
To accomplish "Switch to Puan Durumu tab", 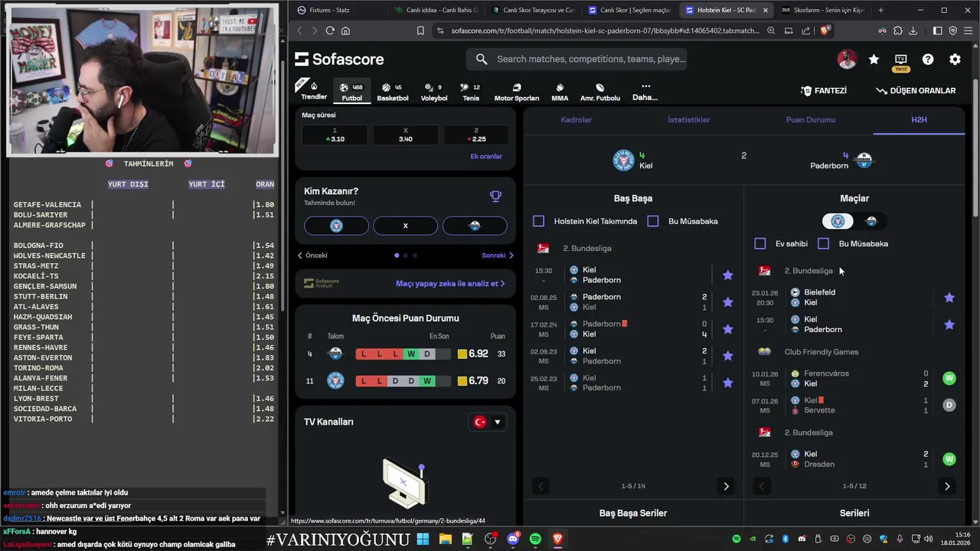I will tap(810, 120).
